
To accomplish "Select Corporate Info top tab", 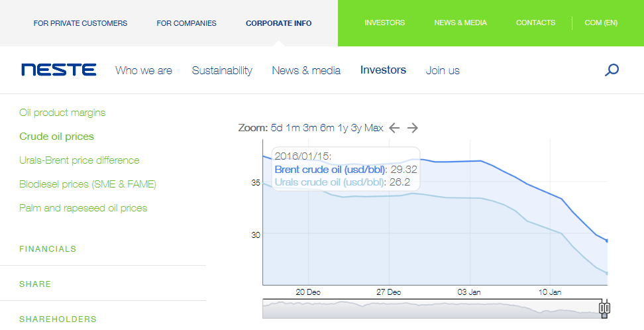I will (x=278, y=23).
